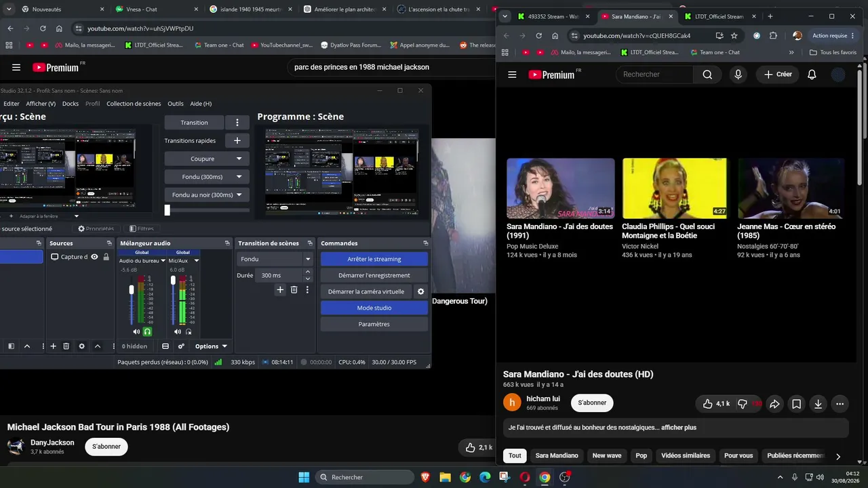Viewport: 868px width, 488px height.
Task: Open virtual camera settings gear in OBS
Action: tap(420, 291)
